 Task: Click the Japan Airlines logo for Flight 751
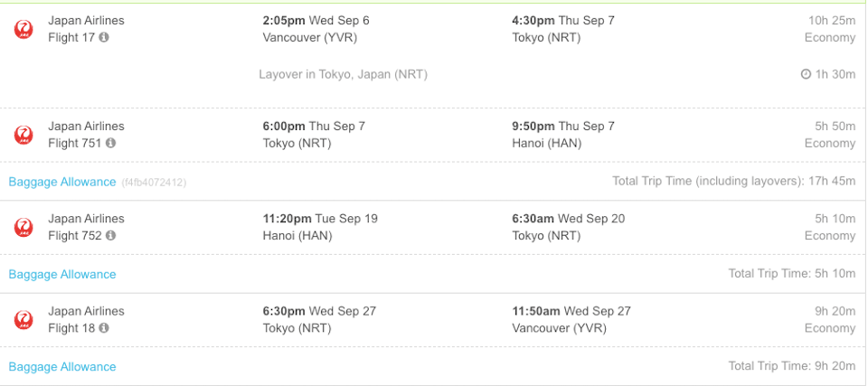coord(24,135)
